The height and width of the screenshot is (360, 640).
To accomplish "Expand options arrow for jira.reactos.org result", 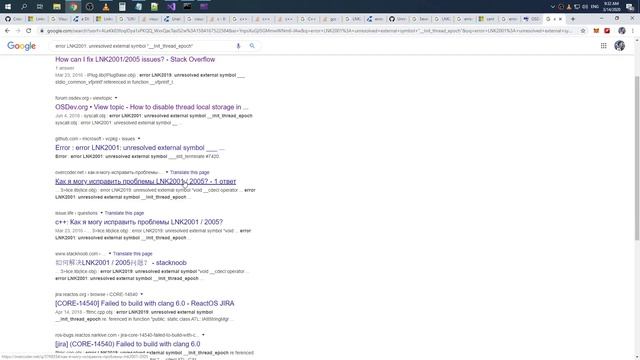I will 141,294.
